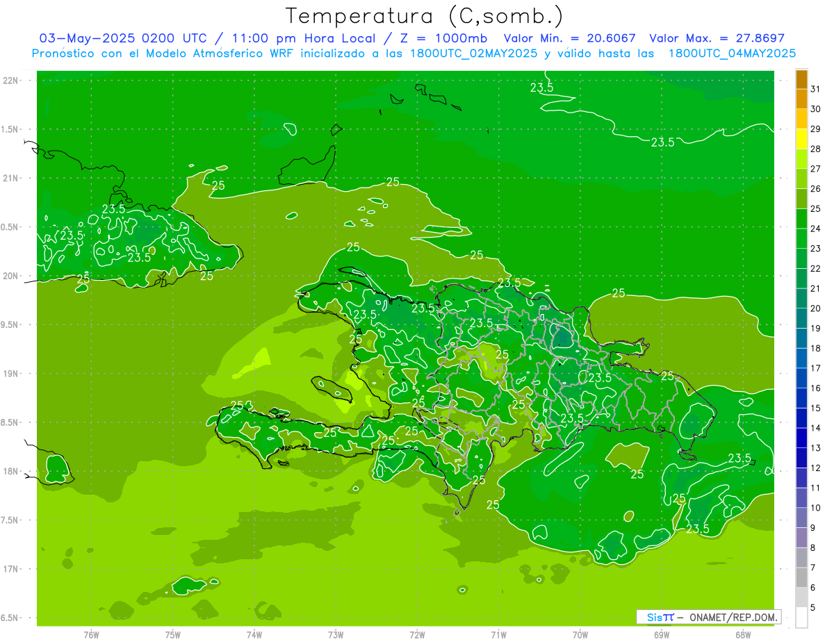Click the '22N' latitude axis label
This screenshot has height=644, width=834.
(10, 80)
